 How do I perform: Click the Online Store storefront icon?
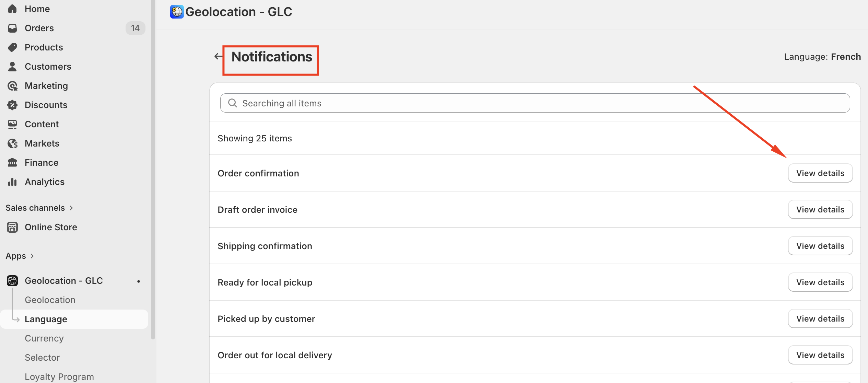click(12, 227)
